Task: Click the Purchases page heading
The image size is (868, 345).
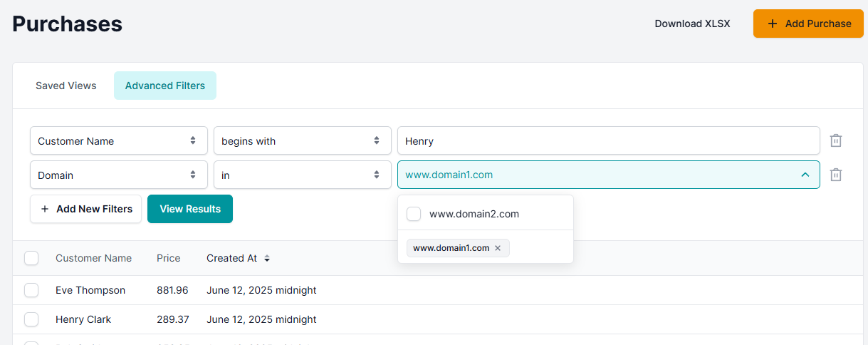Action: (x=68, y=24)
